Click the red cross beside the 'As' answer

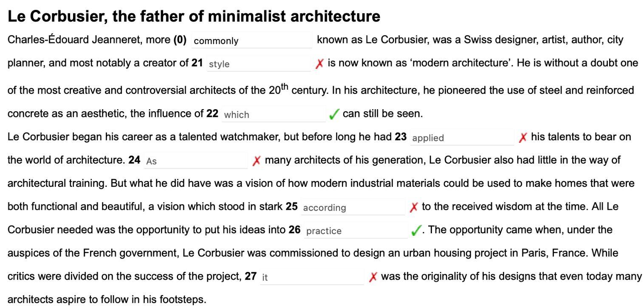(x=256, y=161)
